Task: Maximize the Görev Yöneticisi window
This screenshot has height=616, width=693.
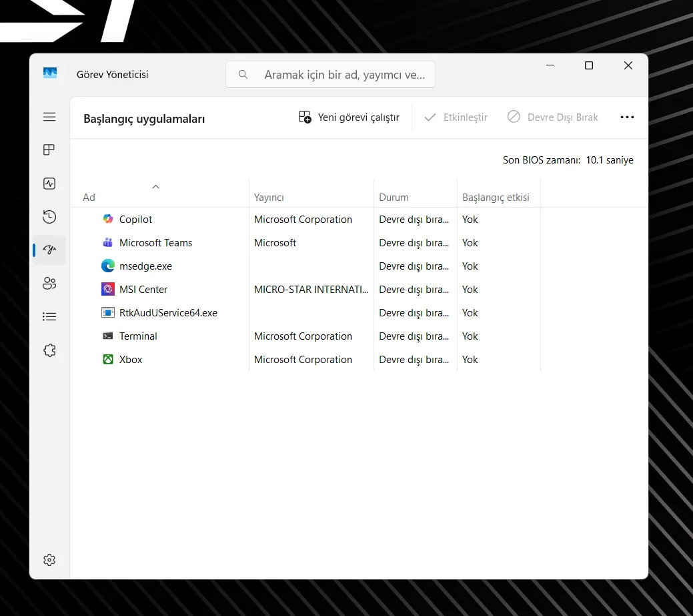Action: coord(589,65)
